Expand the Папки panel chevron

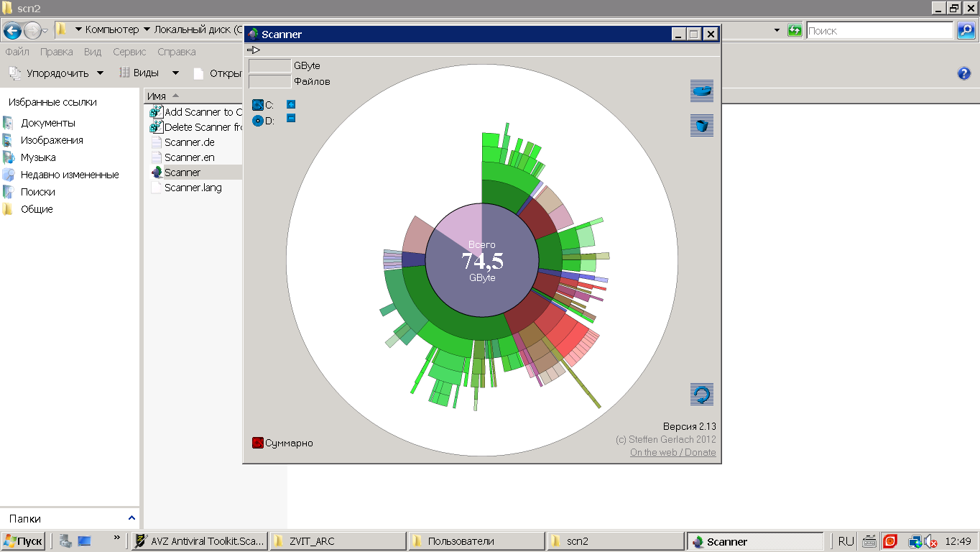131,517
